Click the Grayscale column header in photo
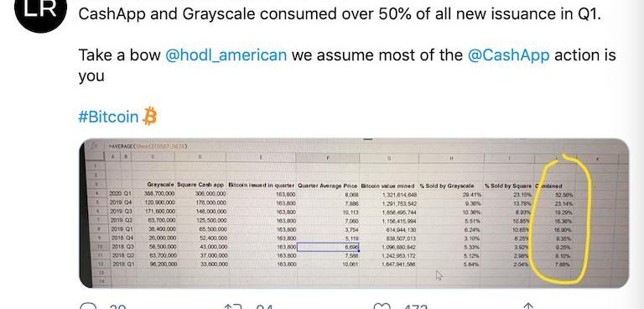 click(x=160, y=186)
